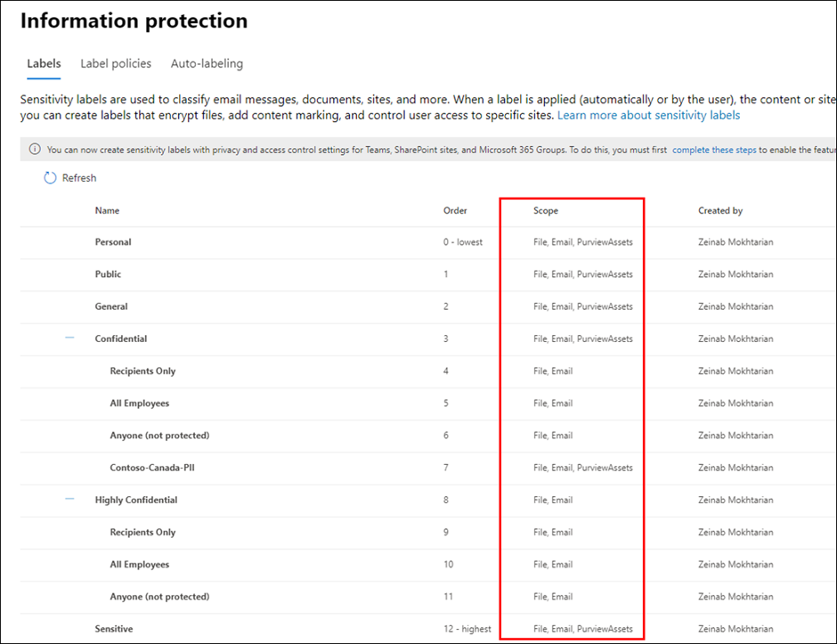Click the Refresh circular arrow icon

pos(50,178)
